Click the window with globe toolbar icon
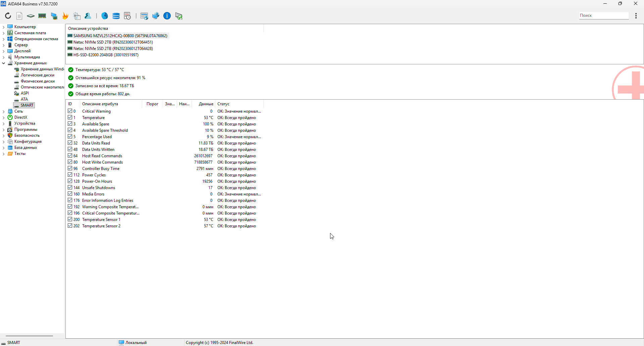 (144, 16)
